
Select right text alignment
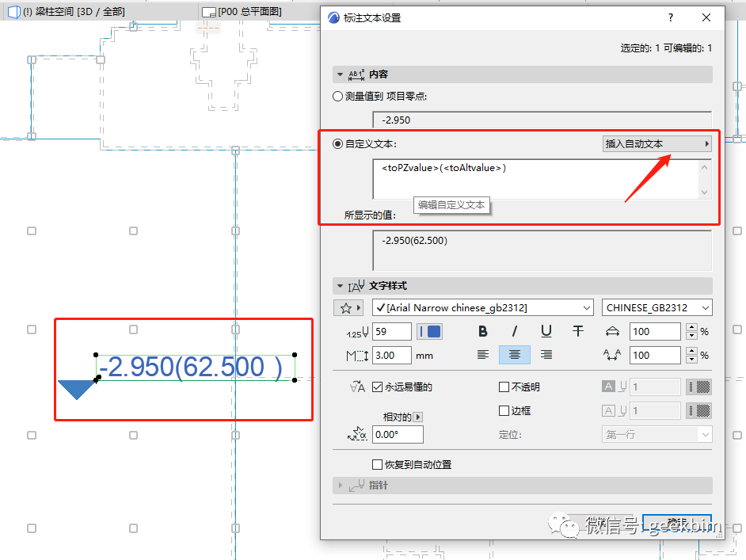click(x=546, y=355)
